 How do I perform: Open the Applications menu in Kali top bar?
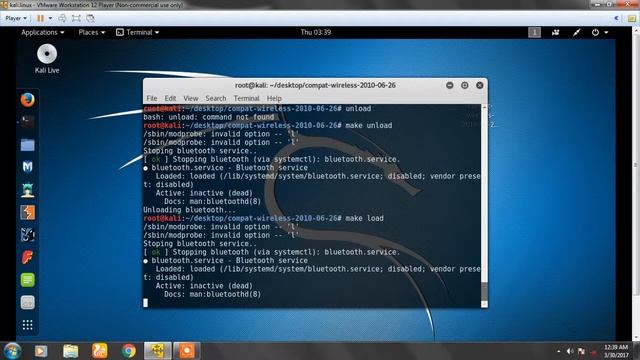point(42,32)
